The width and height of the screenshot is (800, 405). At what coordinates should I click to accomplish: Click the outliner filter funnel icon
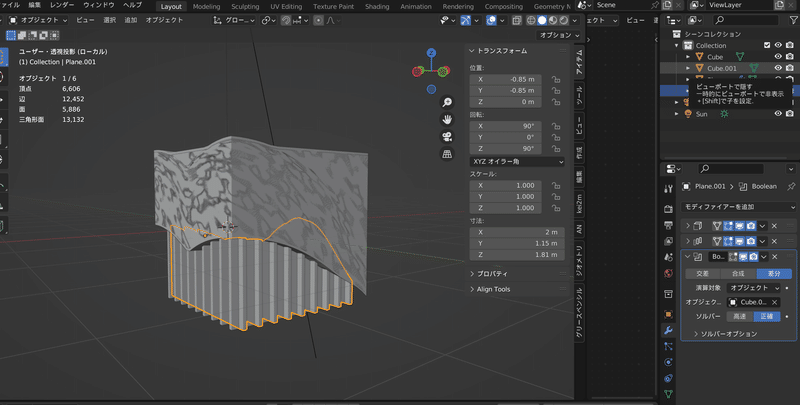[x=793, y=20]
